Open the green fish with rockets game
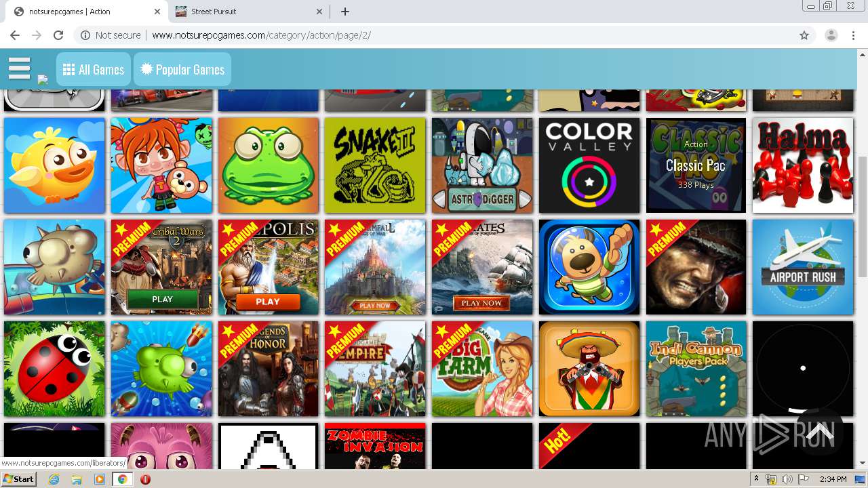Viewport: 868px width, 488px height. coord(161,369)
